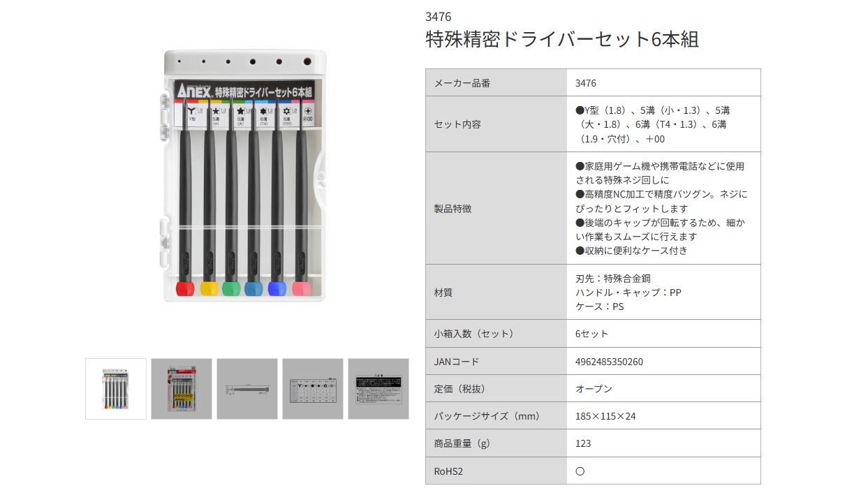The image size is (868, 502).
Task: Click the 小箱入数（セット） row label
Action: click(474, 334)
